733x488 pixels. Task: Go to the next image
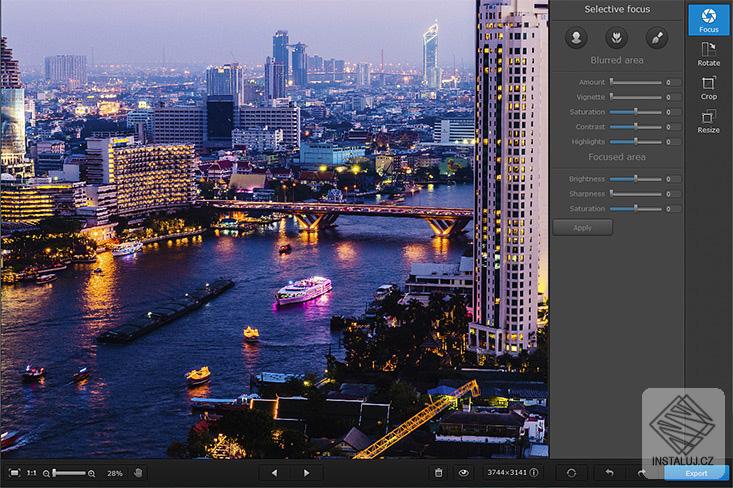point(307,473)
